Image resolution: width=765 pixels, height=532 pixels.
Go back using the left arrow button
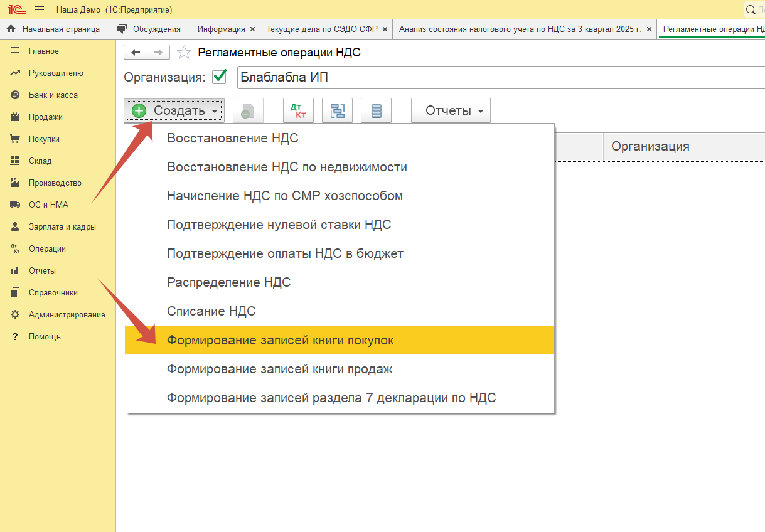[x=136, y=53]
